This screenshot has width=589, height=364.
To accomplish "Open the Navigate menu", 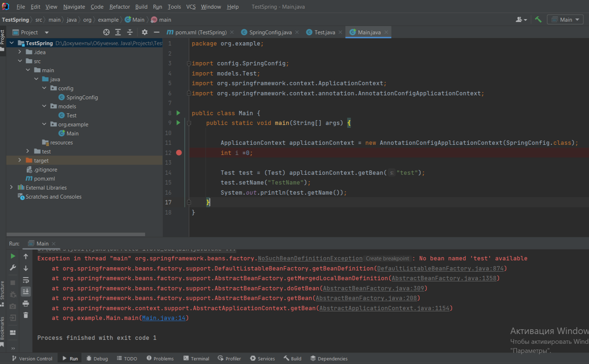I will coord(74,7).
